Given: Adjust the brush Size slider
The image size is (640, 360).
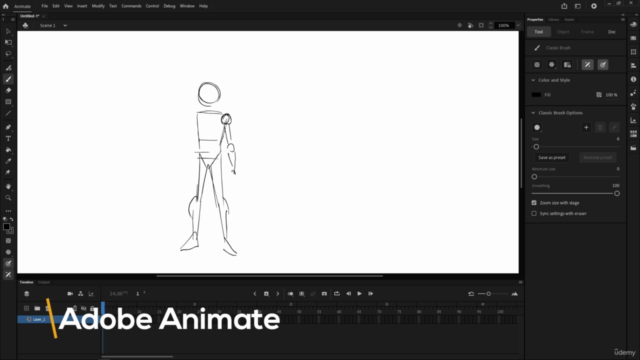Looking at the screenshot, I should pyautogui.click(x=576, y=147).
